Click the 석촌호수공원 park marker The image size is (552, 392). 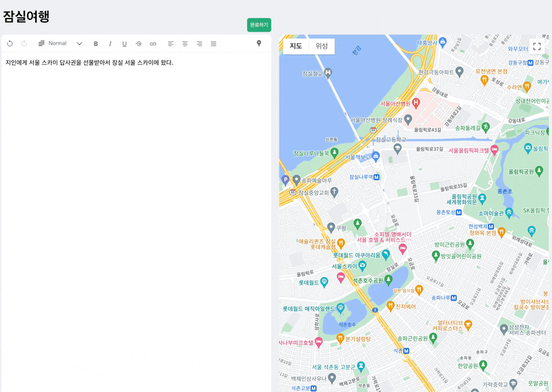tap(388, 280)
